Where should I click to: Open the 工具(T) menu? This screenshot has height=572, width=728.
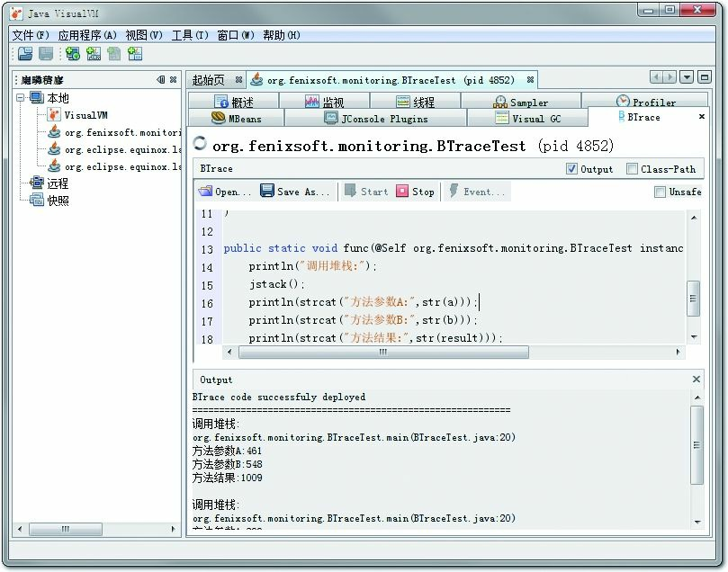pyautogui.click(x=190, y=35)
